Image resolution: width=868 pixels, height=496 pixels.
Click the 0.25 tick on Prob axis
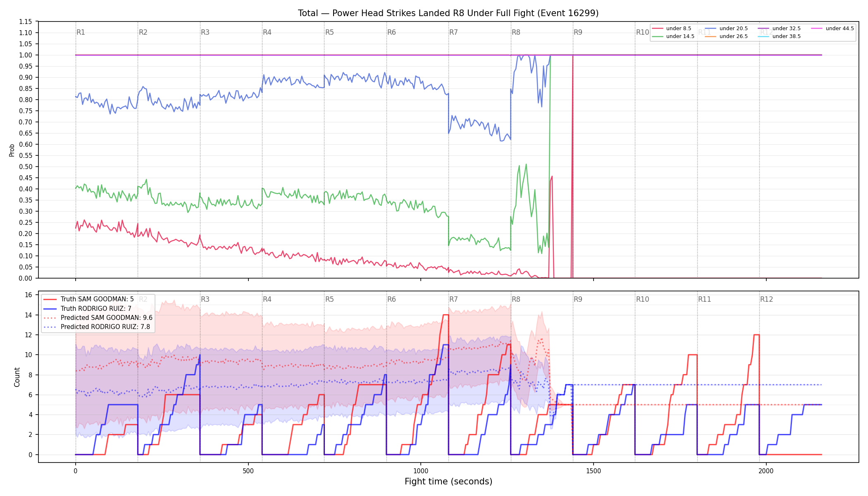point(25,222)
